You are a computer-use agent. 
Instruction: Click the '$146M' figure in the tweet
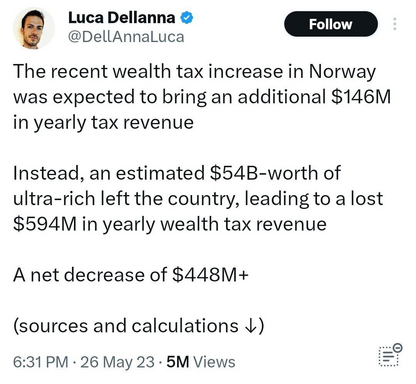(x=361, y=97)
